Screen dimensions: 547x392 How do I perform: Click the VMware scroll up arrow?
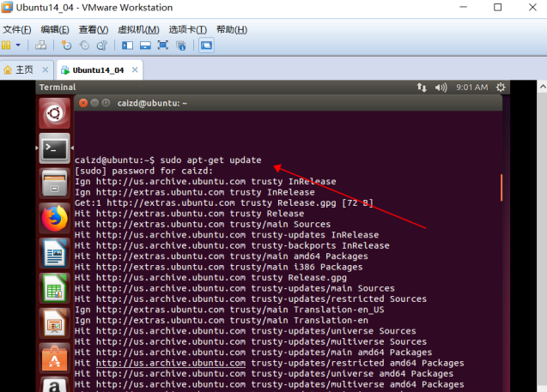click(x=543, y=86)
